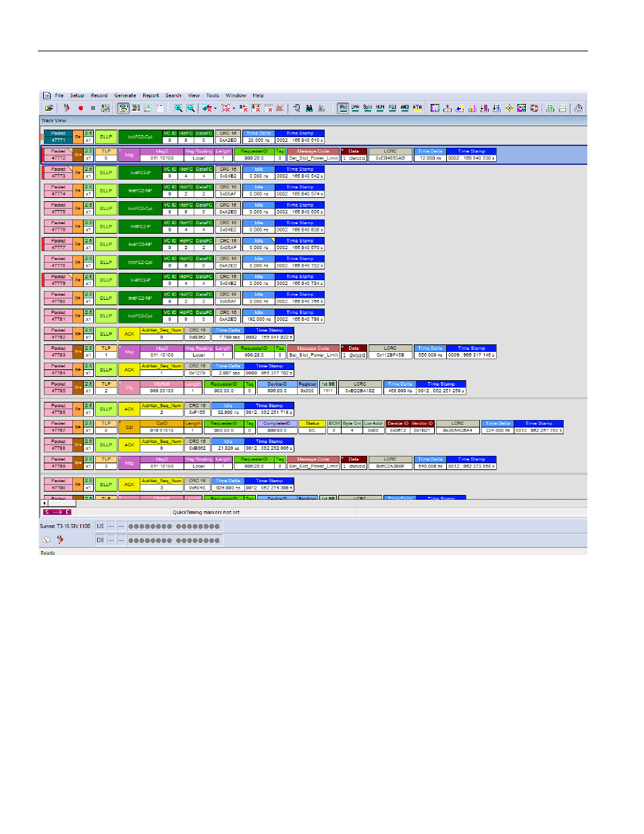Toggle the ATA decoding level button
Image resolution: width=644 pixels, height=834 pixels.
point(417,108)
